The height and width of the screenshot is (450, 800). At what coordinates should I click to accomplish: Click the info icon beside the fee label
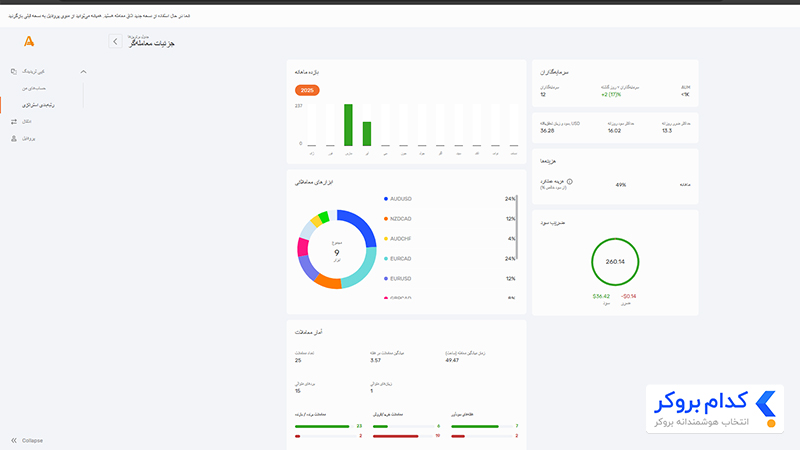569,182
